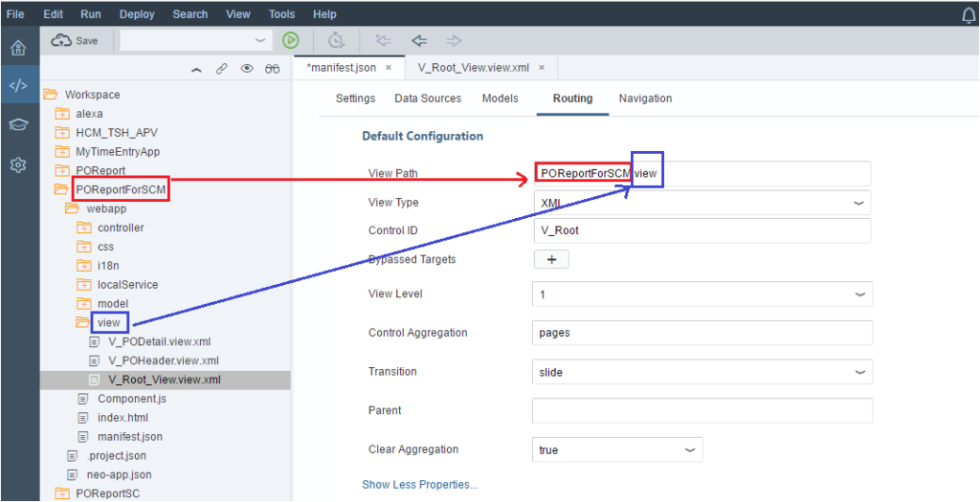Open the Edit menu
Viewport: 980px width, 502px height.
(x=53, y=13)
